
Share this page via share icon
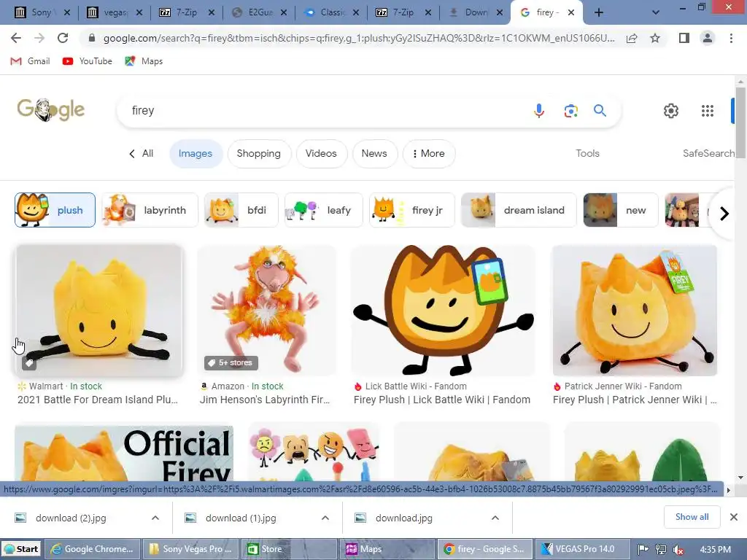coord(632,38)
